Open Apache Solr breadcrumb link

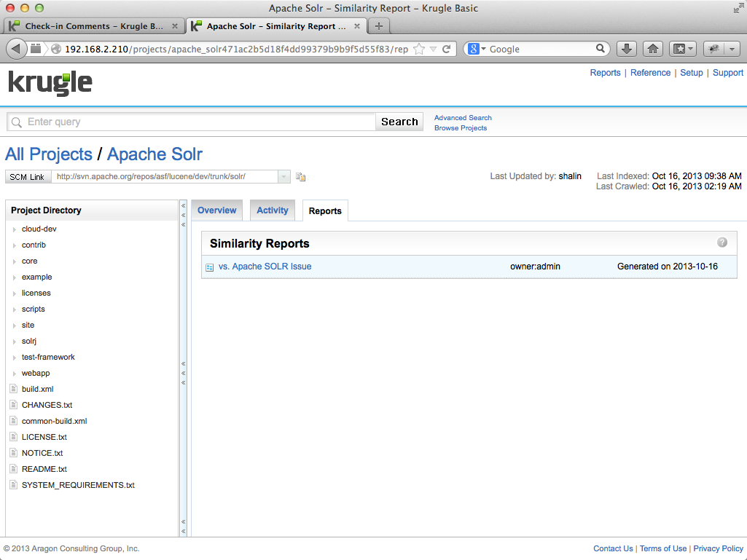[x=155, y=154]
